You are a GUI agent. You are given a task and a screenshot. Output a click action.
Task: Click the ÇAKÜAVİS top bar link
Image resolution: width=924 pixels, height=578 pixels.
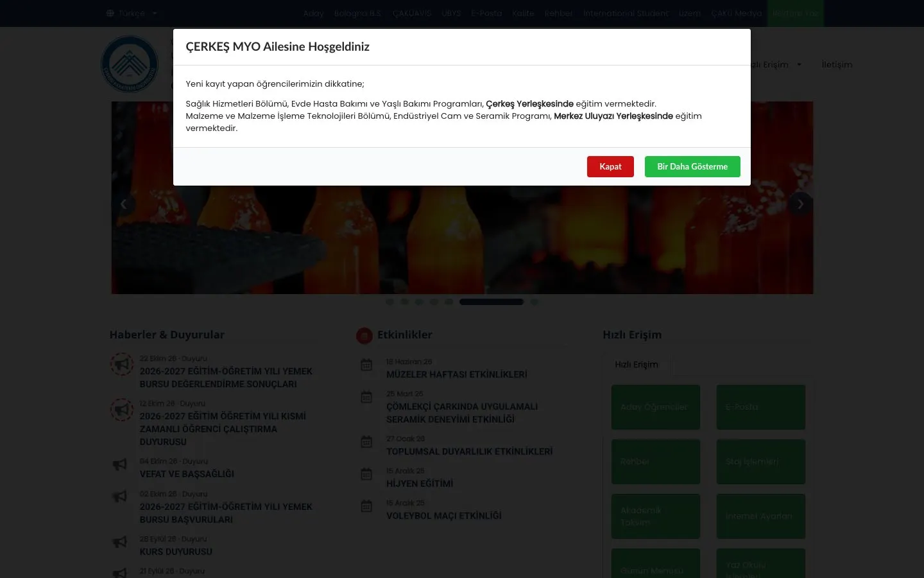[412, 13]
